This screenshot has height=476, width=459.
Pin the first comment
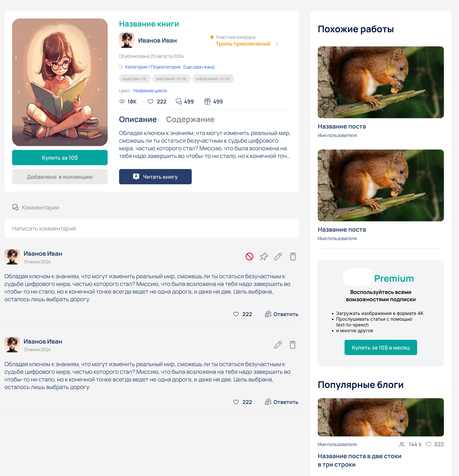coord(264,257)
